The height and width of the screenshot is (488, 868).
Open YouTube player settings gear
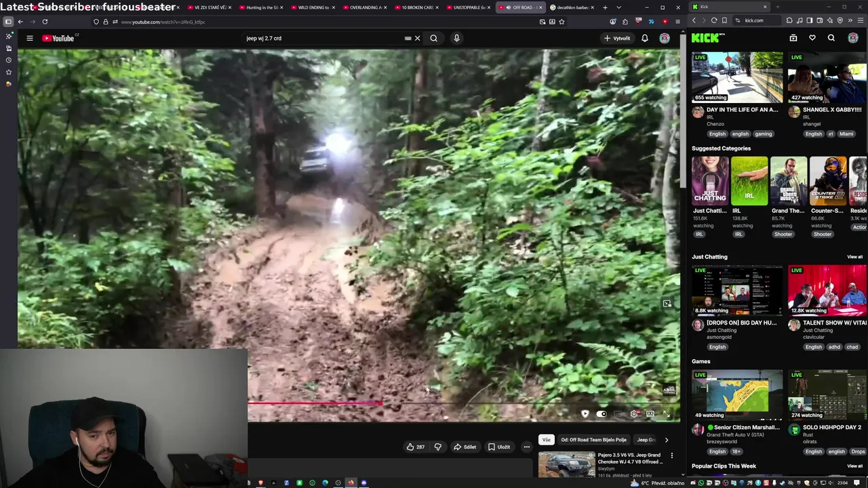pos(634,414)
